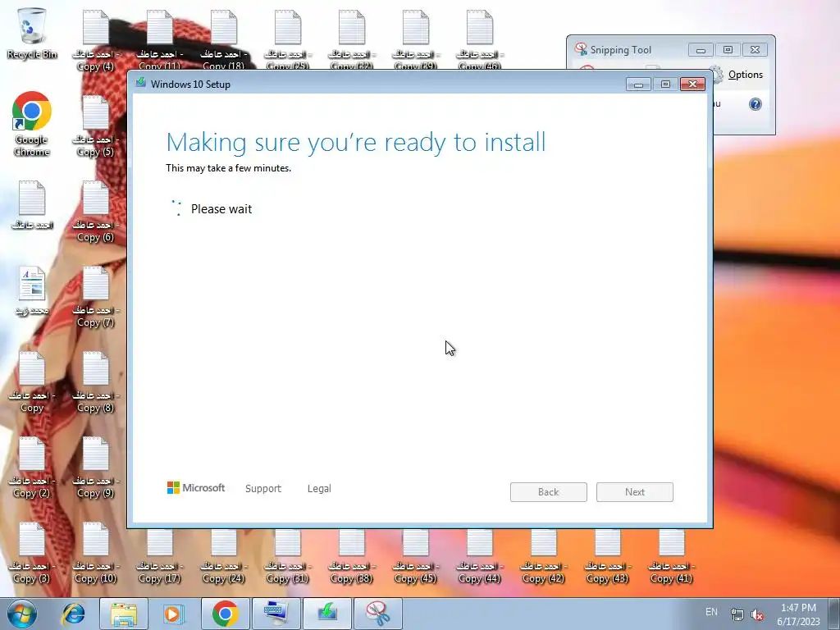This screenshot has width=840, height=630.
Task: Select the Copy (43) text file icon
Action: (x=608, y=556)
